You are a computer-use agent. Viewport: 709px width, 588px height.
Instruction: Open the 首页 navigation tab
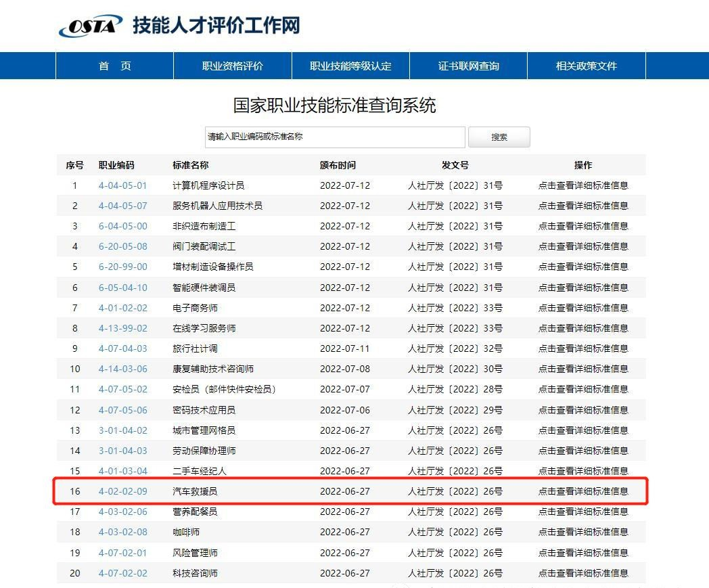pyautogui.click(x=114, y=66)
